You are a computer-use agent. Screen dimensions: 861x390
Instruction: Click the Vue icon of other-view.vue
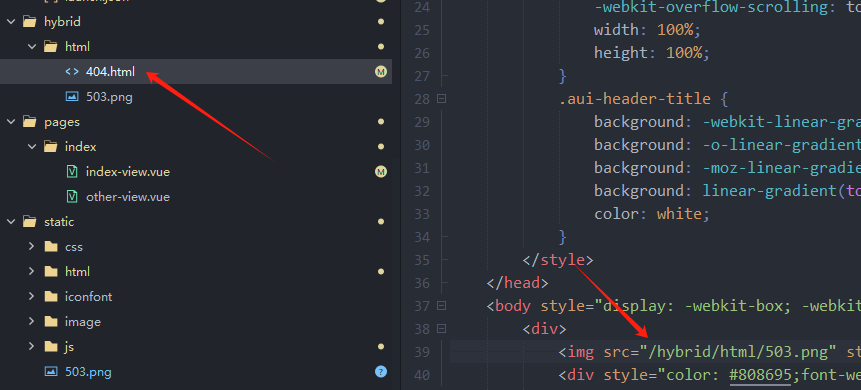click(x=72, y=197)
